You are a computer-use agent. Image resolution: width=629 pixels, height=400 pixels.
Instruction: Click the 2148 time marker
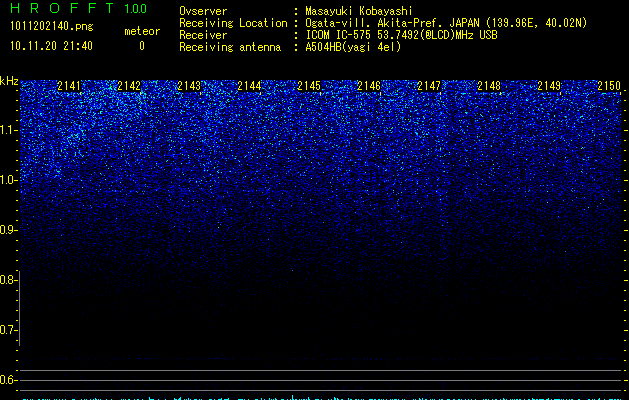(489, 86)
